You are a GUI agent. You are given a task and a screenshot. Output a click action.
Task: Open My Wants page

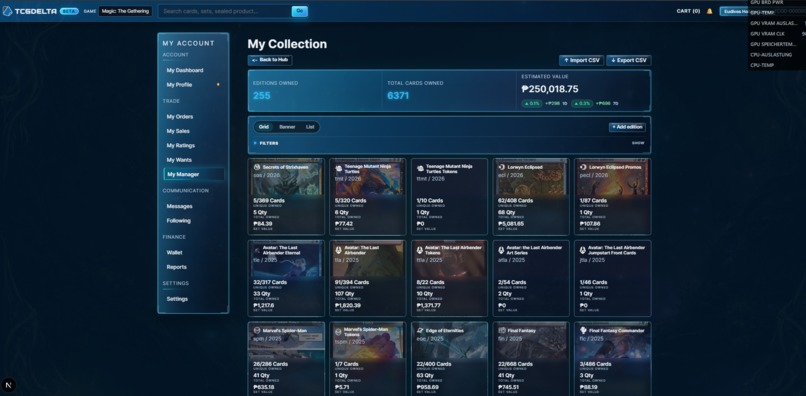click(179, 160)
